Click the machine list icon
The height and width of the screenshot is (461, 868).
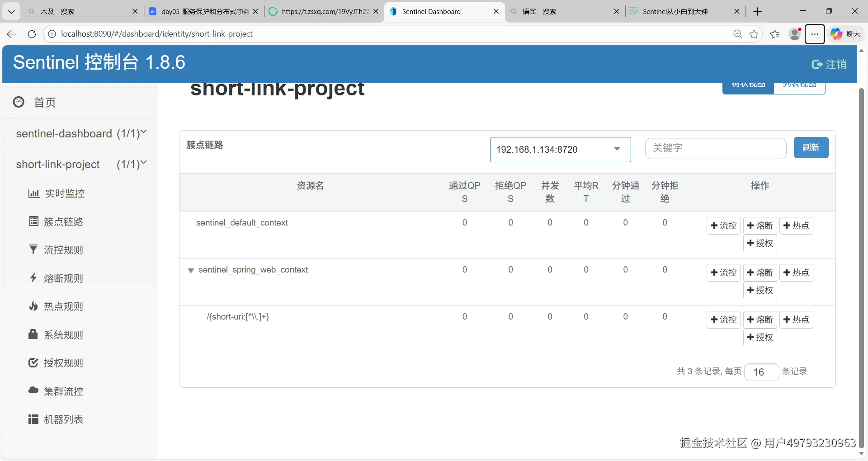33,419
